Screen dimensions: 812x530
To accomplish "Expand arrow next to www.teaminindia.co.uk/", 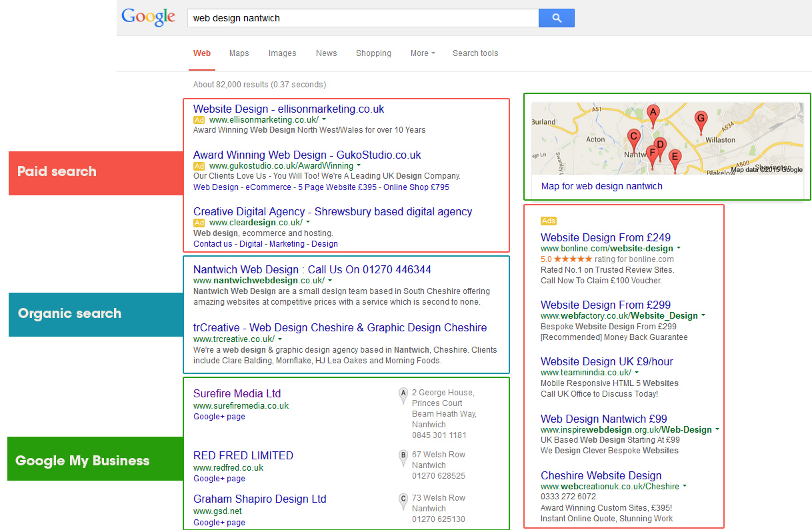I will [637, 373].
